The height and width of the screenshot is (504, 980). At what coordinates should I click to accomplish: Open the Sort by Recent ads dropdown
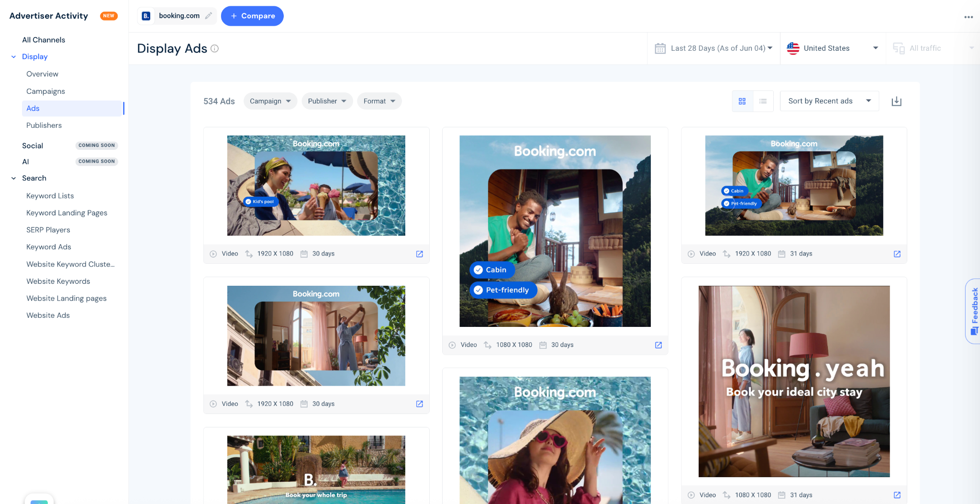pos(829,101)
